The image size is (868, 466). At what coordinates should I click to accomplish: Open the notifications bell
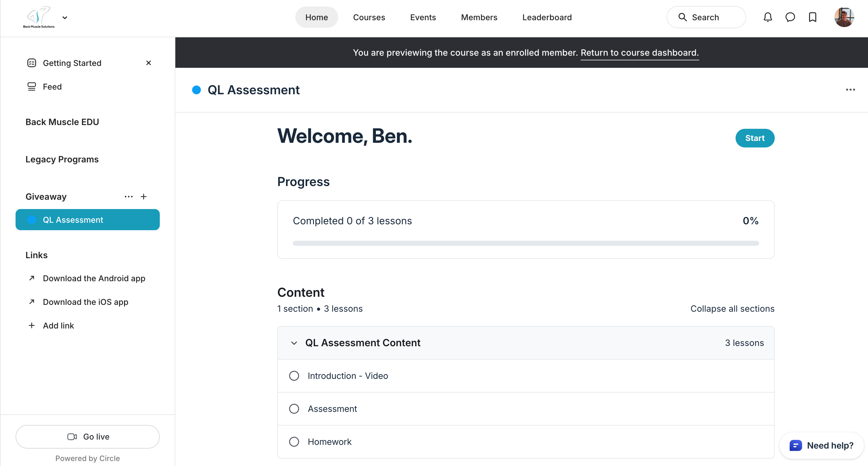tap(768, 17)
